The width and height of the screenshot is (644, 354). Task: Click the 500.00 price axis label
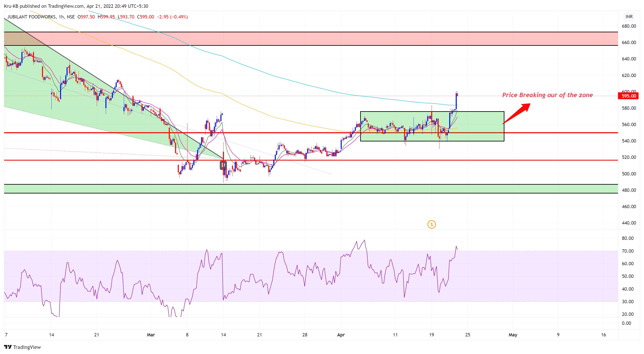click(629, 174)
